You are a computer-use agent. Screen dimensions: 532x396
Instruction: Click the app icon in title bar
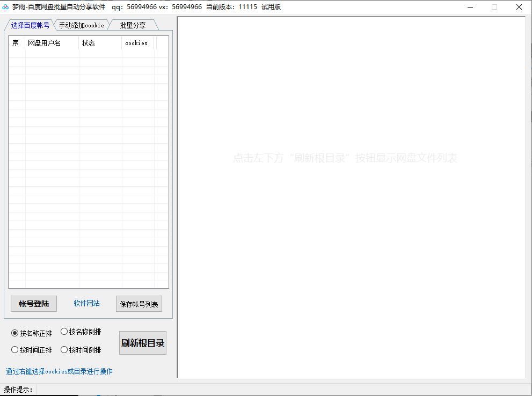6,7
